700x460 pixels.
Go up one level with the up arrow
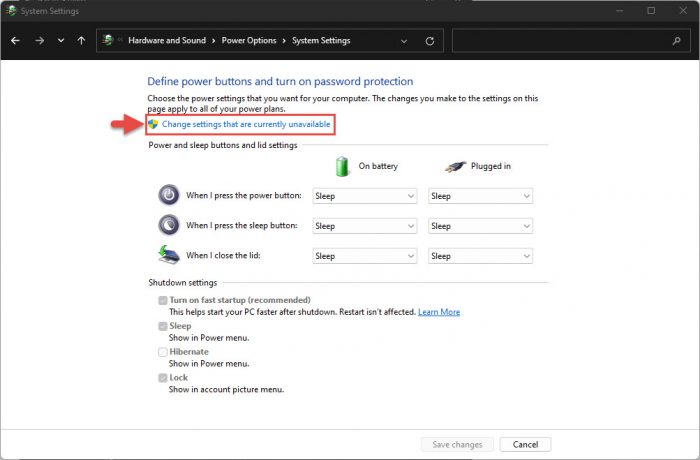[81, 41]
